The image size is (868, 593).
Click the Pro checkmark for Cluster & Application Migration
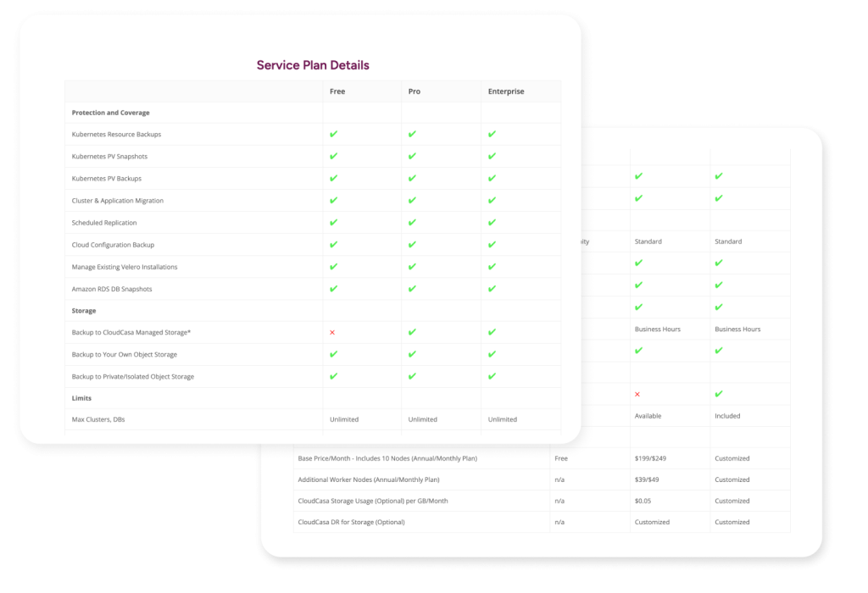click(x=412, y=200)
